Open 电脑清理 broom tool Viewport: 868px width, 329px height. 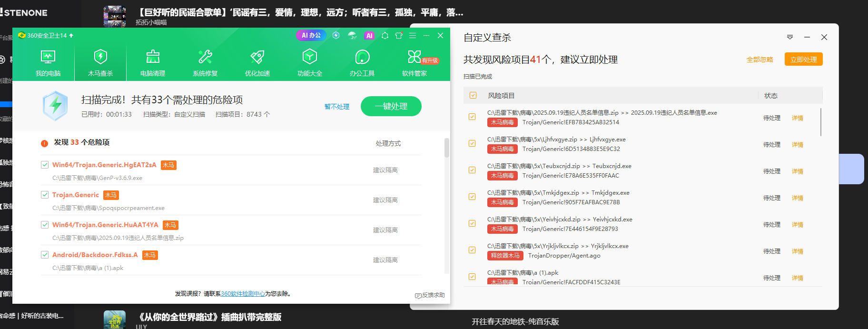tap(153, 63)
